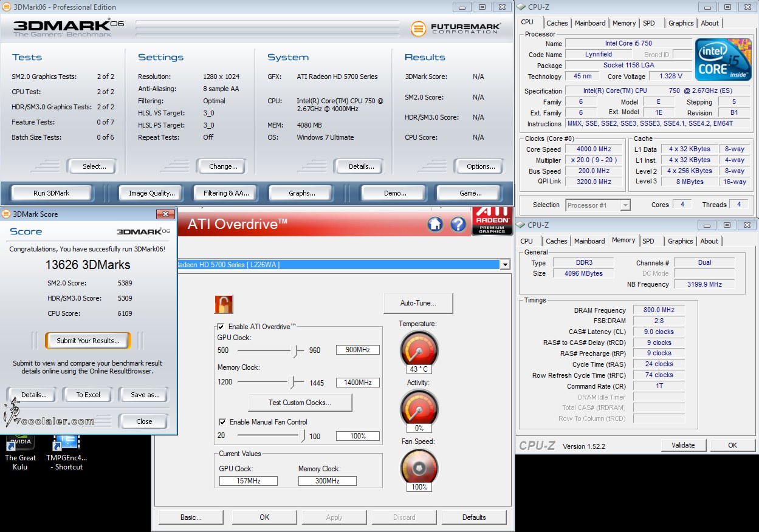Click the GPU Clock slider handle

click(x=297, y=350)
